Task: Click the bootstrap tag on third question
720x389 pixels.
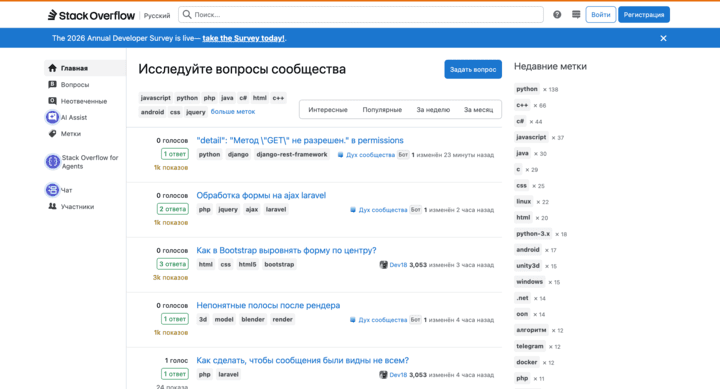Action: [279, 265]
